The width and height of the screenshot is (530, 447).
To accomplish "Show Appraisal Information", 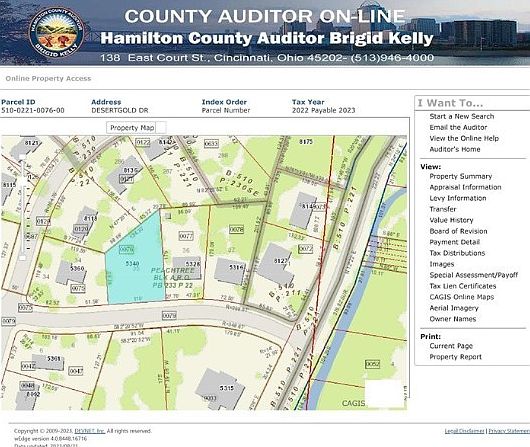I will click(x=465, y=187).
